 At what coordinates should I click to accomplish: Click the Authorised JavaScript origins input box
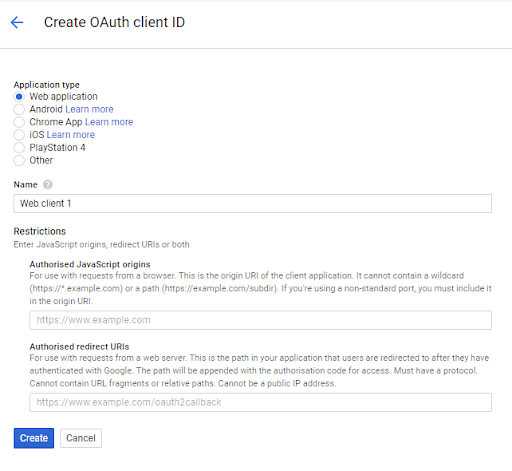pyautogui.click(x=260, y=320)
